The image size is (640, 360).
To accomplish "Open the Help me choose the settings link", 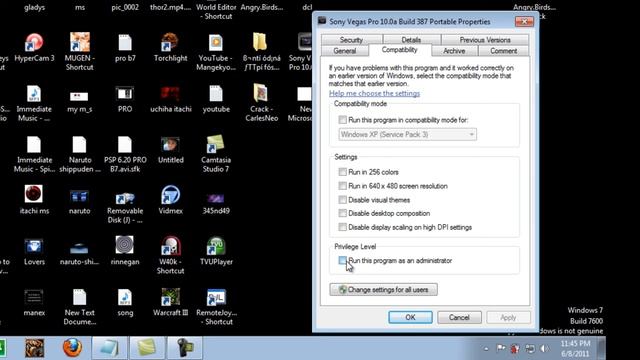I will [x=374, y=93].
